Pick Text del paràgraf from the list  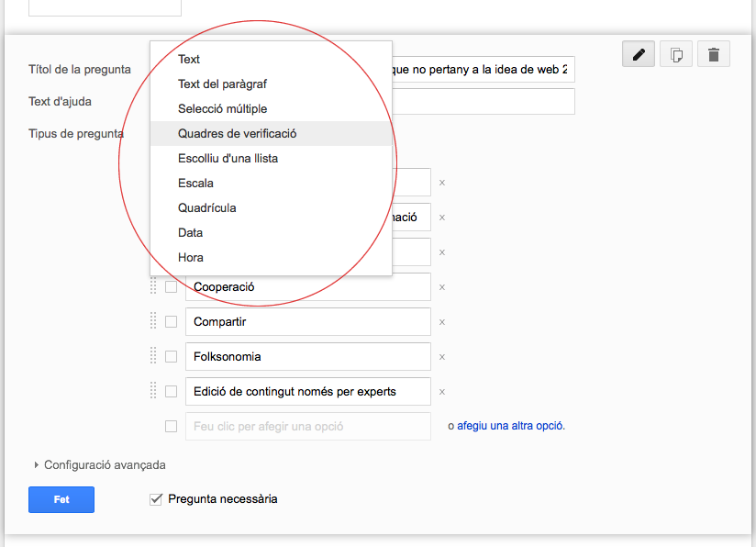pyautogui.click(x=222, y=84)
